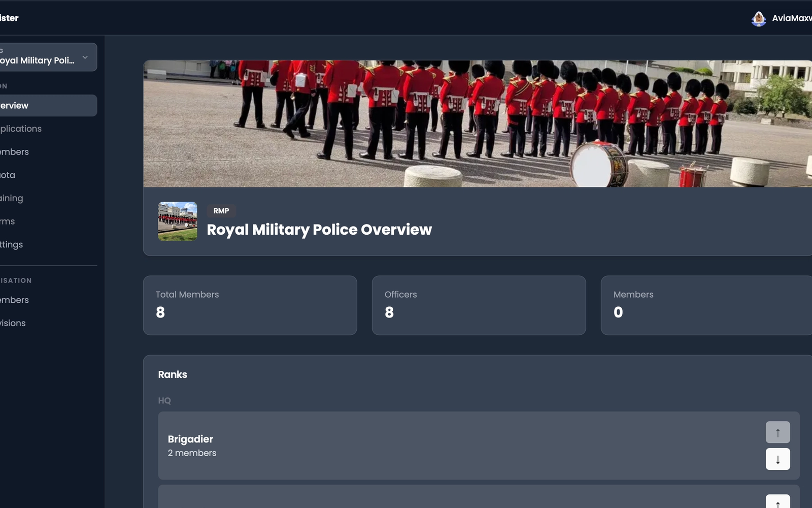Click the Royal Military Police Overview title
Viewport: 812px width, 508px height.
click(x=319, y=230)
